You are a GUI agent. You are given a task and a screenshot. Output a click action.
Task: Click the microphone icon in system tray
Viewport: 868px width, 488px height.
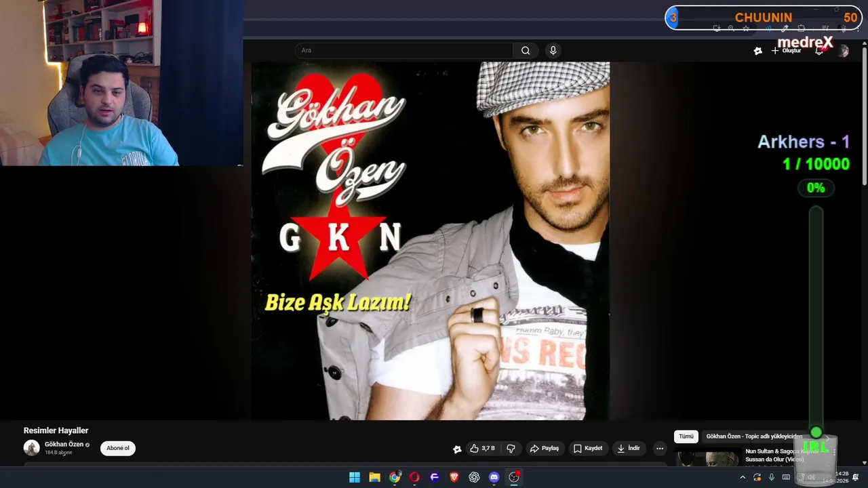click(x=772, y=477)
